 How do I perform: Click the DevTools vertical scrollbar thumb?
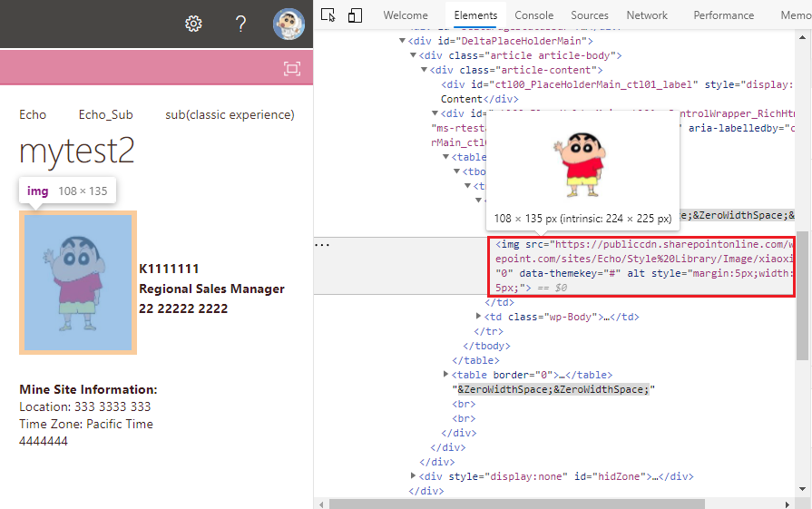click(802, 295)
